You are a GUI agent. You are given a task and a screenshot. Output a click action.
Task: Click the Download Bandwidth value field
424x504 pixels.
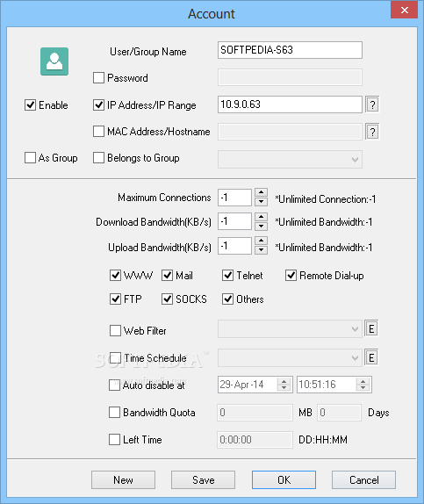(x=234, y=221)
